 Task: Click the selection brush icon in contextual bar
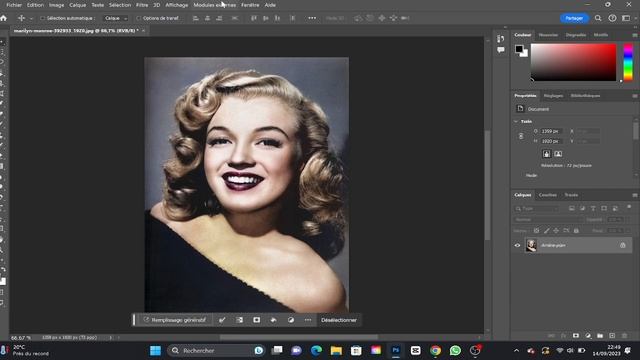[222, 320]
